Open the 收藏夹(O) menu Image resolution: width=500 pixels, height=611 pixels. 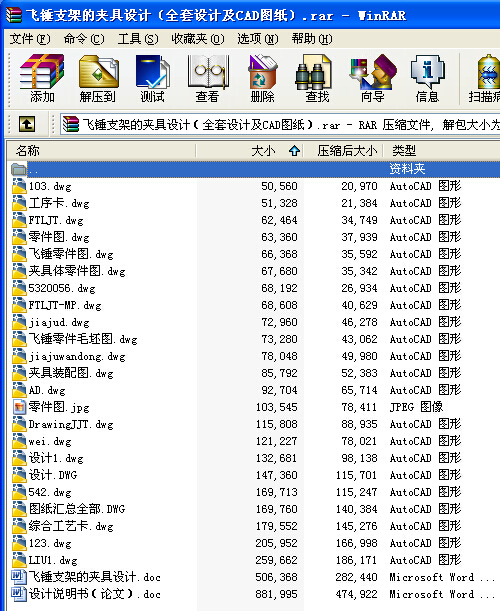tap(198, 39)
